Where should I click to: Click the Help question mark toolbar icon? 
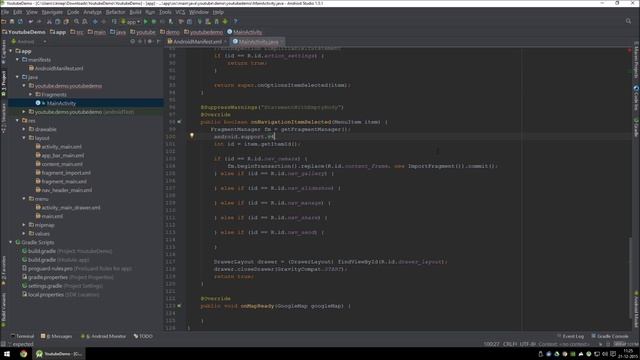(x=236, y=22)
